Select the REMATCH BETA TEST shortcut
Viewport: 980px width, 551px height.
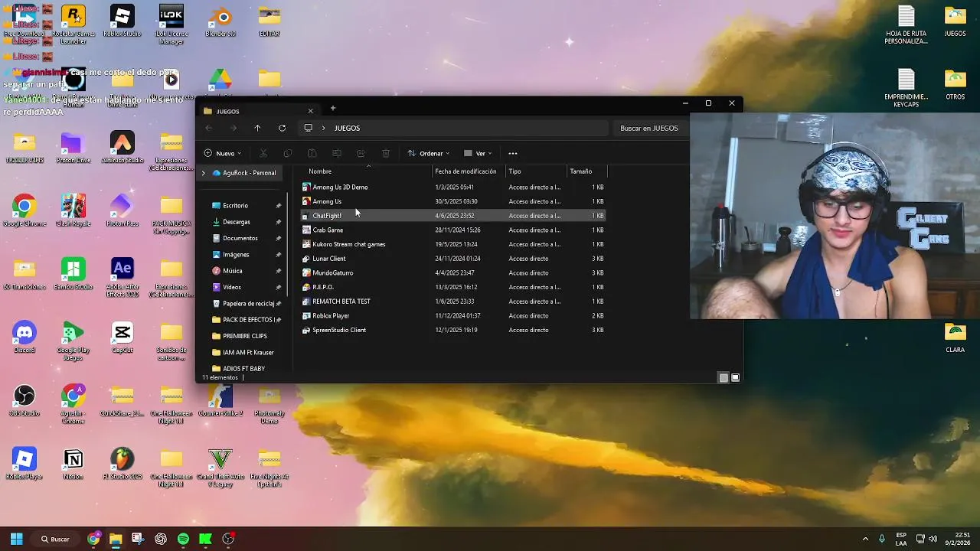pos(453,302)
